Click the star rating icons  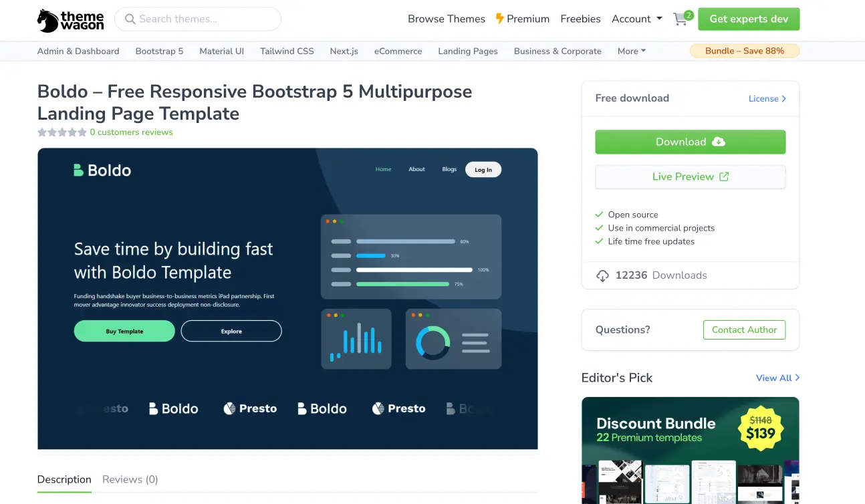62,132
